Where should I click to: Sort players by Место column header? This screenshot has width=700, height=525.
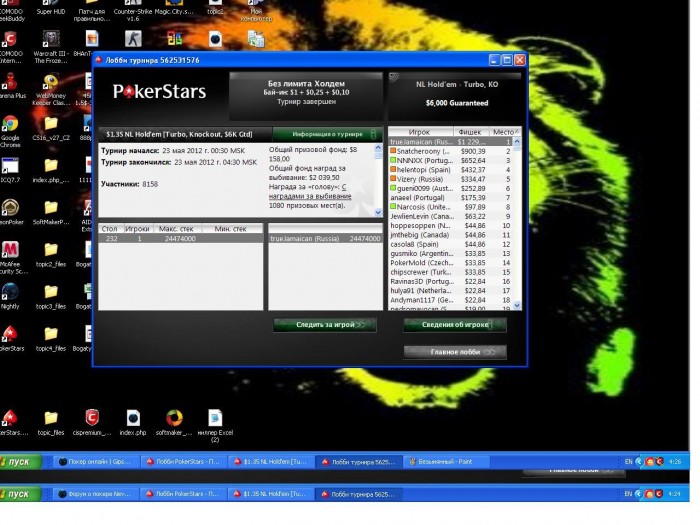(x=504, y=132)
